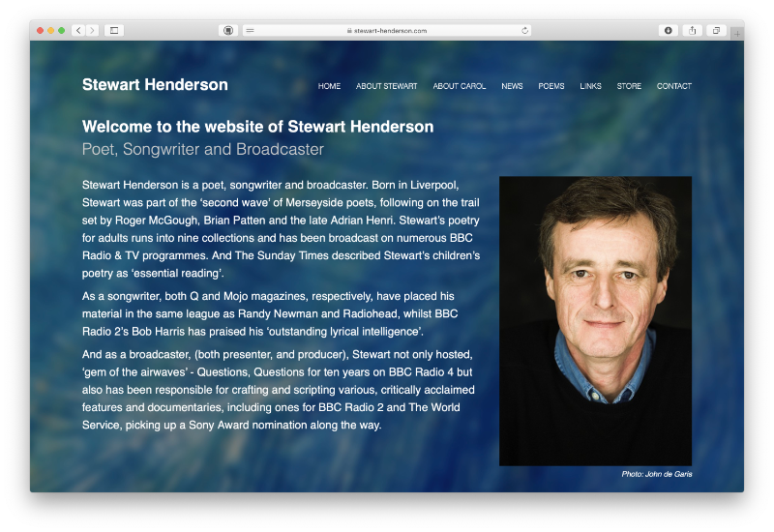Open the ABOUT STEWART page
Viewport: 774px width, 532px height.
pyautogui.click(x=386, y=86)
